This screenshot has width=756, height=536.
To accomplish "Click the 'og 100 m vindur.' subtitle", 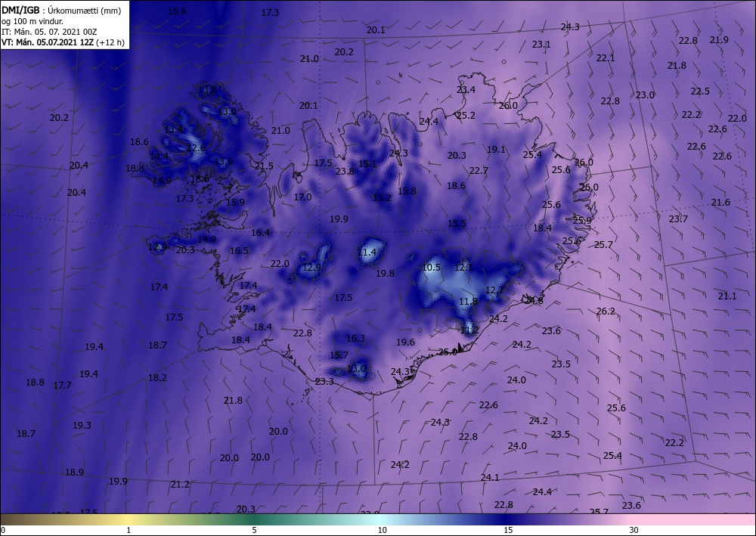I will coord(33,21).
